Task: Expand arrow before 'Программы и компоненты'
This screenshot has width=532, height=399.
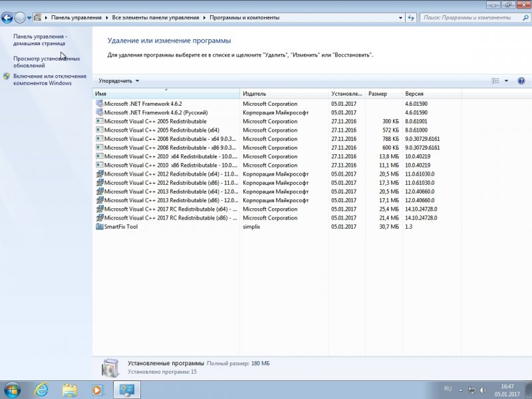Action: coord(205,18)
